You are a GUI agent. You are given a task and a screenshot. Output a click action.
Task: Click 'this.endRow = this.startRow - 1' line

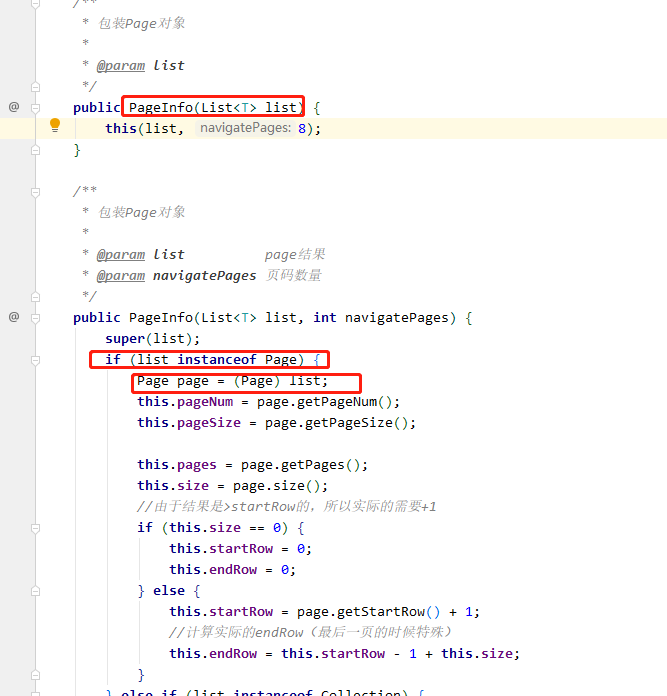click(344, 654)
